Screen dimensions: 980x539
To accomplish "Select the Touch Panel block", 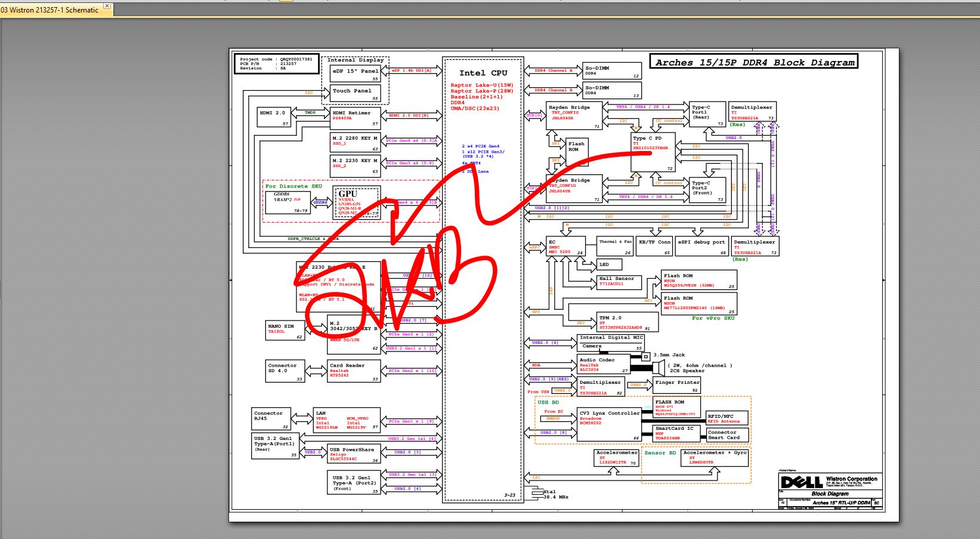I will [x=355, y=94].
